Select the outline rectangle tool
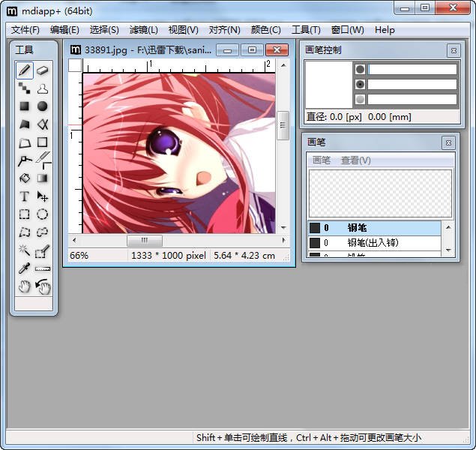The image size is (476, 450). (x=43, y=142)
